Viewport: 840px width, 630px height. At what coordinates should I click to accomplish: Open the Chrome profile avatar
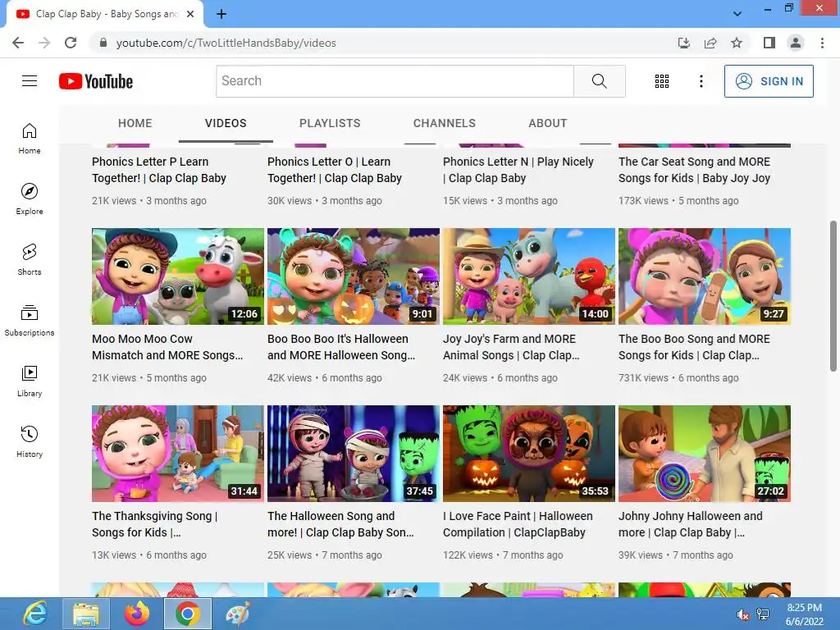tap(796, 43)
